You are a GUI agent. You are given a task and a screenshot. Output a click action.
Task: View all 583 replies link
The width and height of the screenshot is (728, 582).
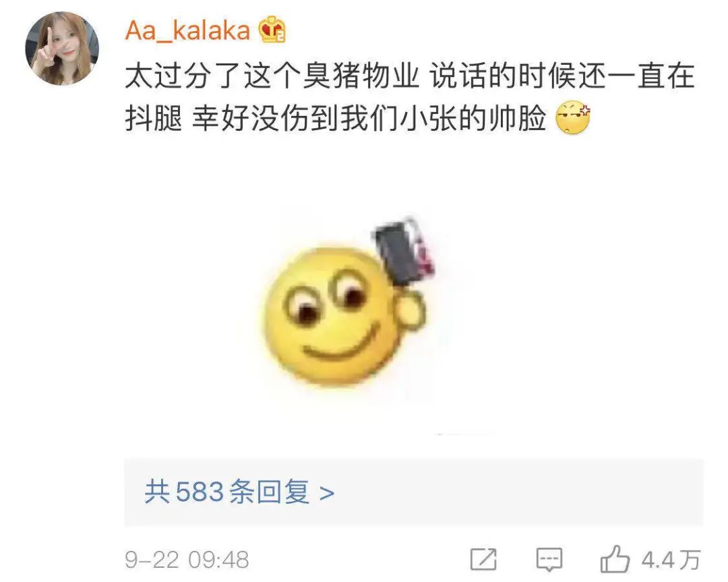coord(239,492)
